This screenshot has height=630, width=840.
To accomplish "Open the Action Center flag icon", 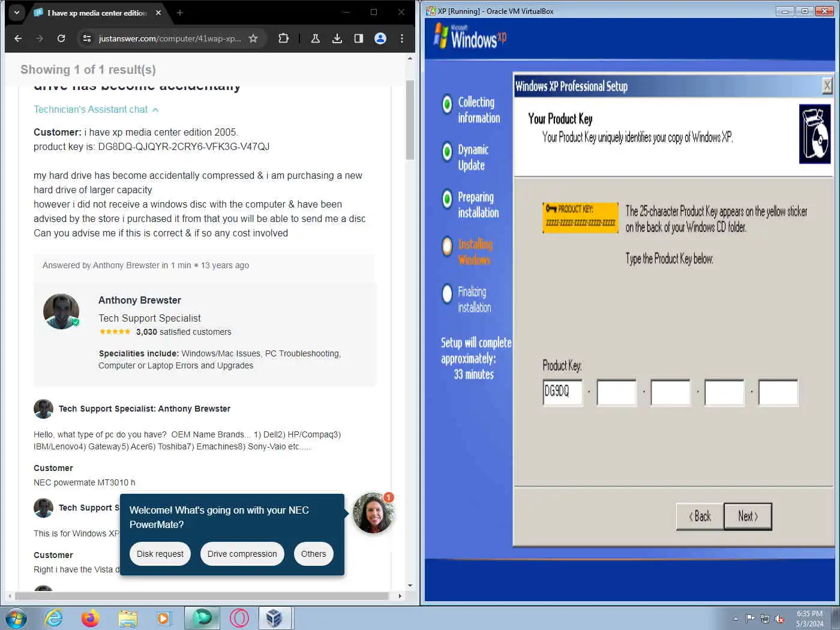I will pos(751,619).
